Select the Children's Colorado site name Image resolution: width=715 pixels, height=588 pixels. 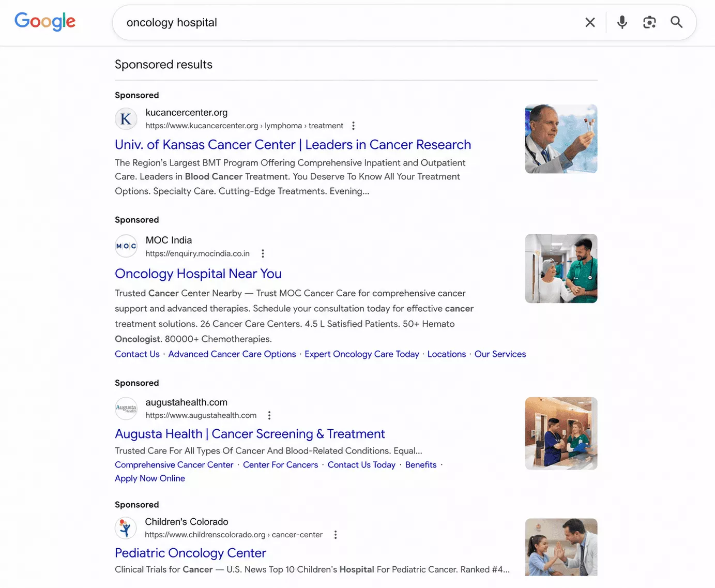click(187, 521)
